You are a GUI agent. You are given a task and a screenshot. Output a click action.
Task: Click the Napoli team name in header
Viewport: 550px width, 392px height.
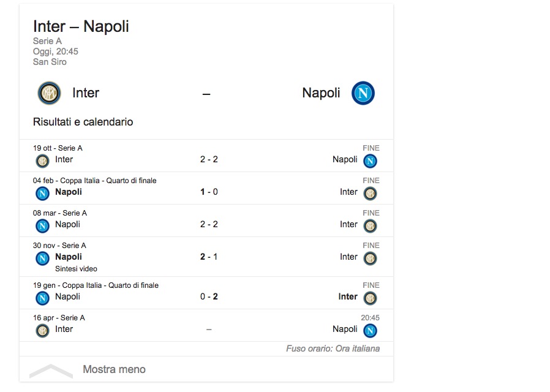click(x=321, y=93)
